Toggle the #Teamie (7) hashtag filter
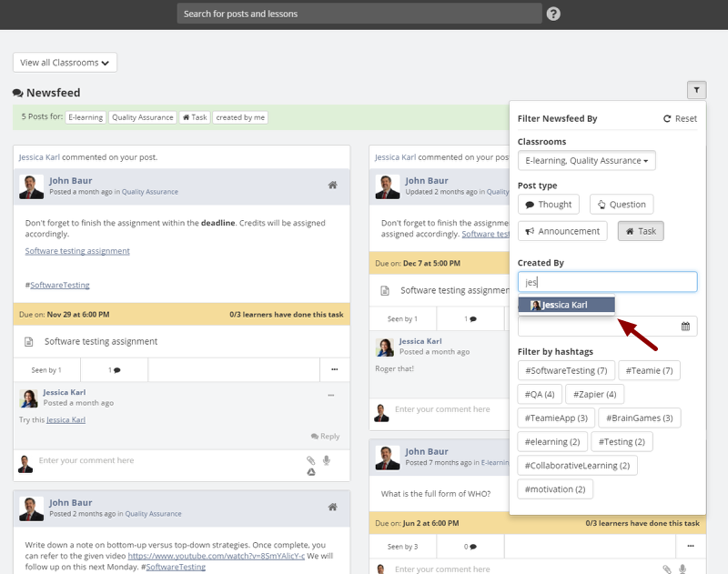Viewport: 728px width, 574px height. click(x=649, y=371)
